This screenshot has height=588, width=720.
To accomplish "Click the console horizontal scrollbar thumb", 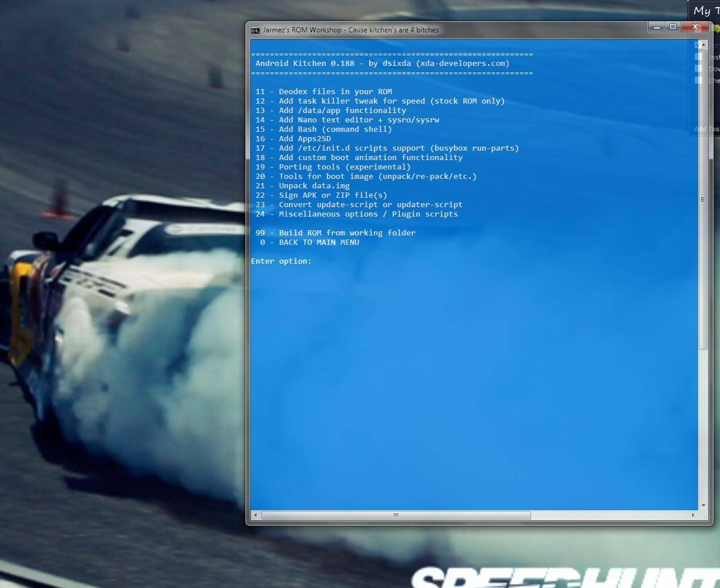I will [396, 515].
